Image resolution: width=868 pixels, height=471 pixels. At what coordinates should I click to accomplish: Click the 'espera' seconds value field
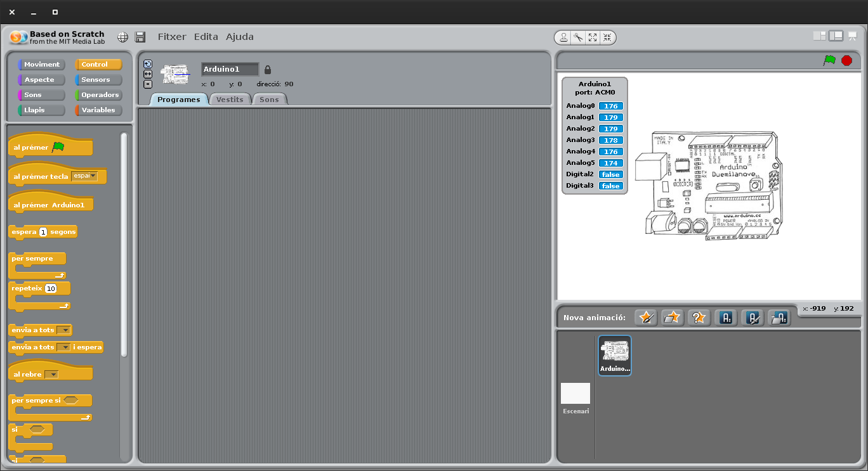[43, 232]
